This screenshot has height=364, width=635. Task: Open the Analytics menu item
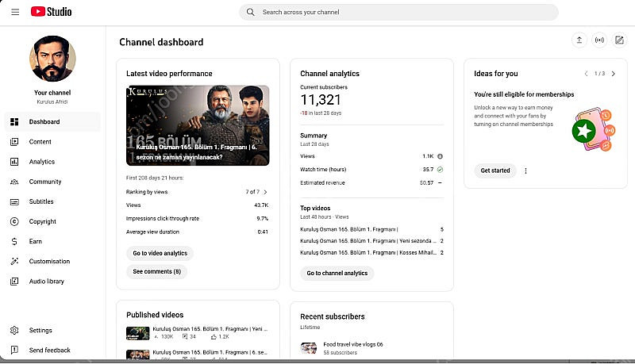coord(52,162)
